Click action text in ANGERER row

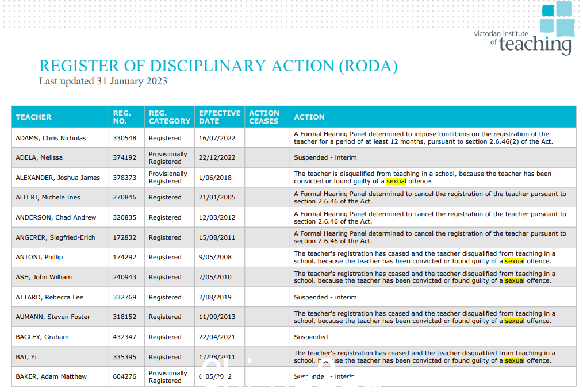(430, 237)
